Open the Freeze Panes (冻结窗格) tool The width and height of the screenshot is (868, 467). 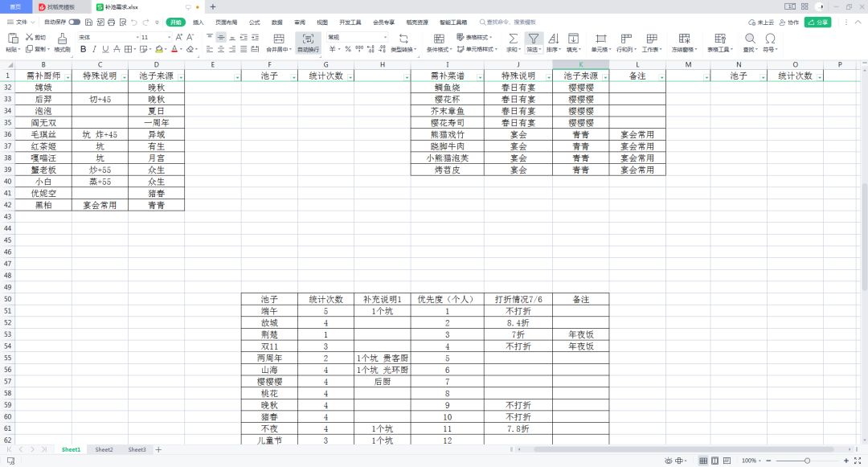684,39
